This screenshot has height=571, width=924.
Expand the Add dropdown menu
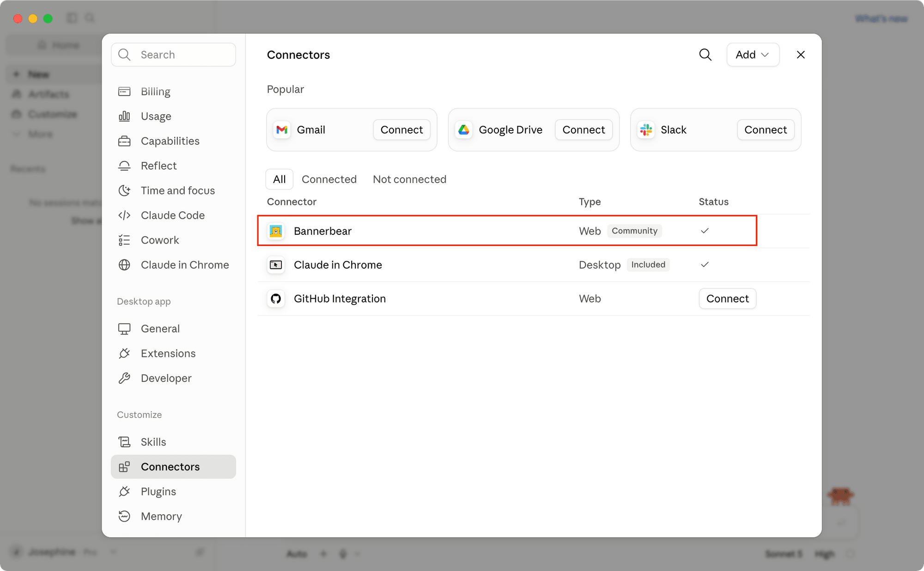[753, 55]
